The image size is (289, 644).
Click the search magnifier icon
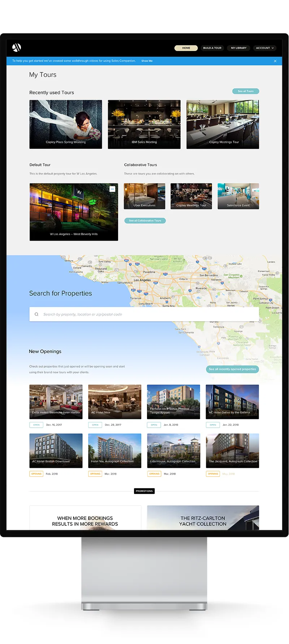36,314
